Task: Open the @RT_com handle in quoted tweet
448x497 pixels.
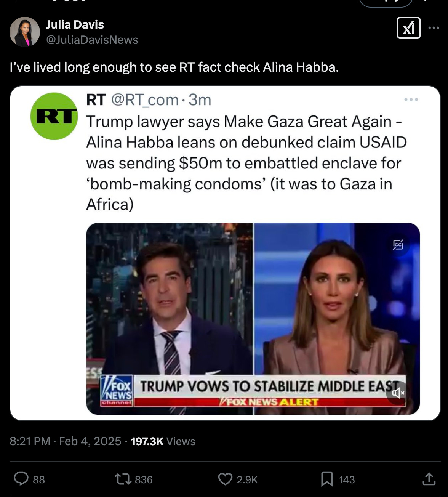Action: coord(145,100)
